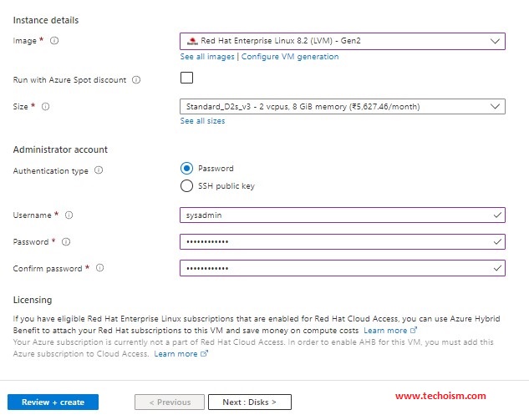This screenshot has width=529, height=420.
Task: Open See all sizes link
Action: [x=202, y=121]
